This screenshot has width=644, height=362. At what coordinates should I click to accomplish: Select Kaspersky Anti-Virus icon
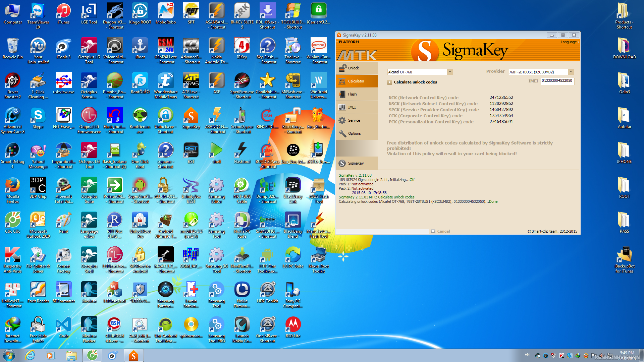13,260
